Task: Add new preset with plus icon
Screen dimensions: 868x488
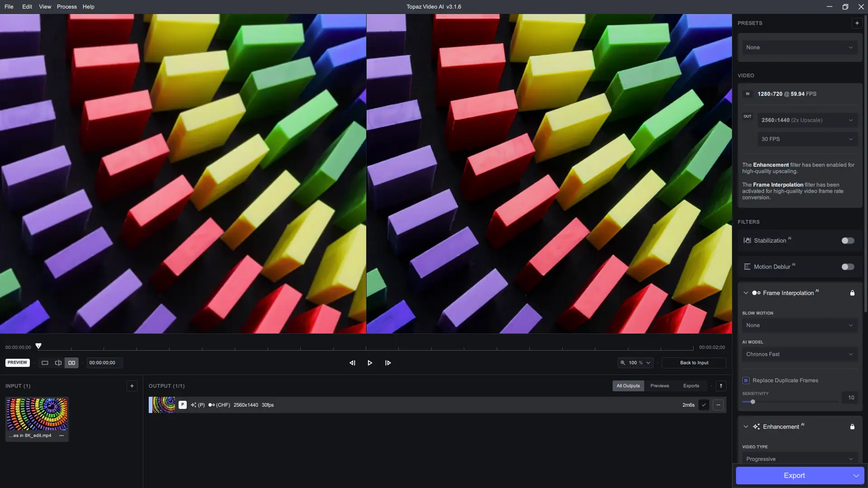Action: click(857, 23)
